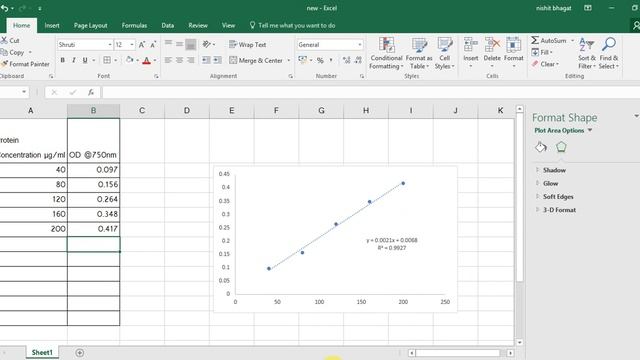Toggle Italic formatting
The image size is (640, 360).
(73, 60)
